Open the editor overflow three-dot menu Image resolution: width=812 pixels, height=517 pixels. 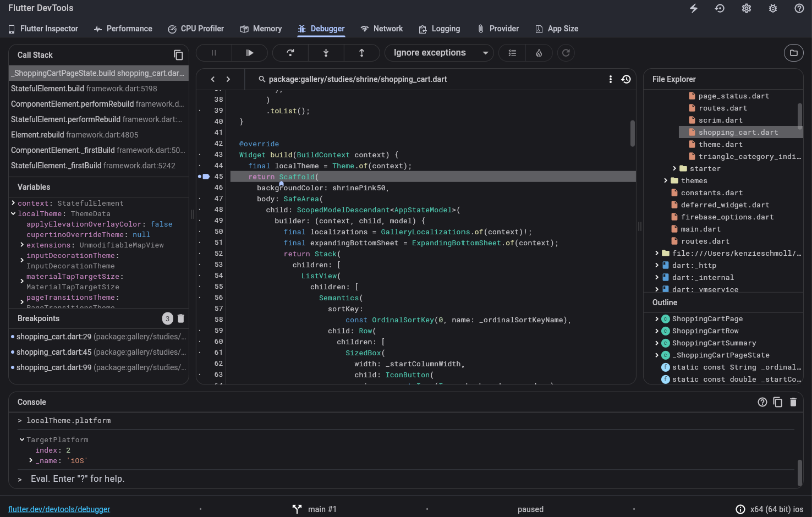click(611, 79)
